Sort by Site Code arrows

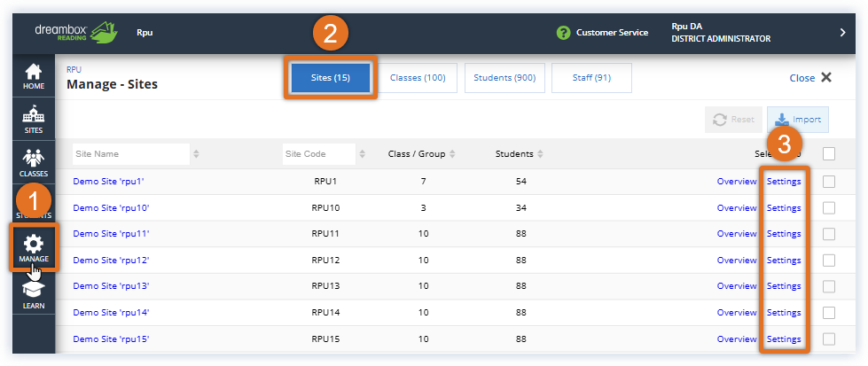tap(362, 154)
